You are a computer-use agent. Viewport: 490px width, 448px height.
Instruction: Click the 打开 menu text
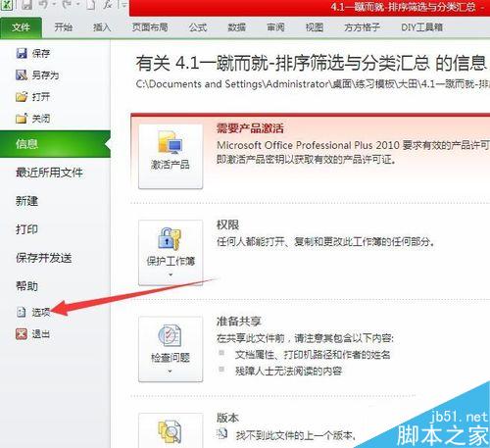click(x=41, y=97)
